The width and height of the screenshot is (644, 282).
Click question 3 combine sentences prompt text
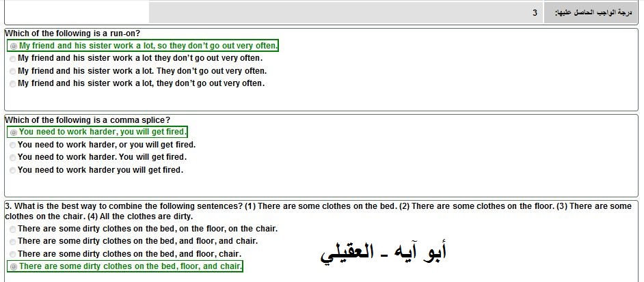(319, 211)
